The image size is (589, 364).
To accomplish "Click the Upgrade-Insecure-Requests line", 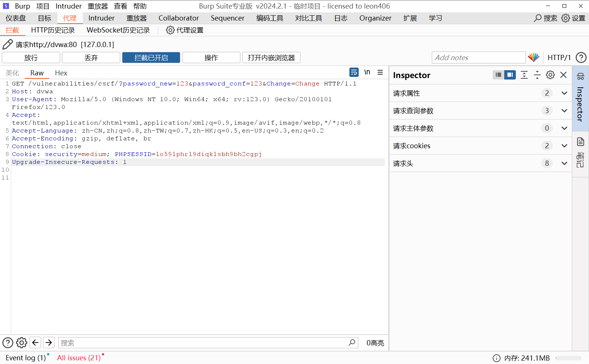I will 69,162.
